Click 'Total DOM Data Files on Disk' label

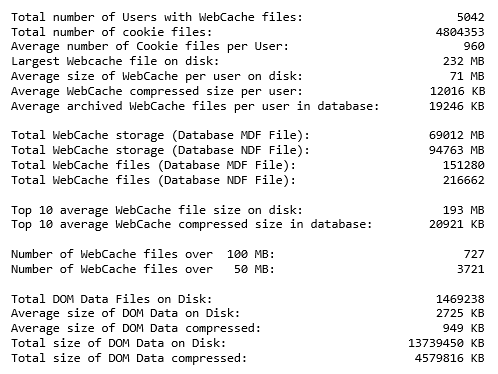pos(111,299)
